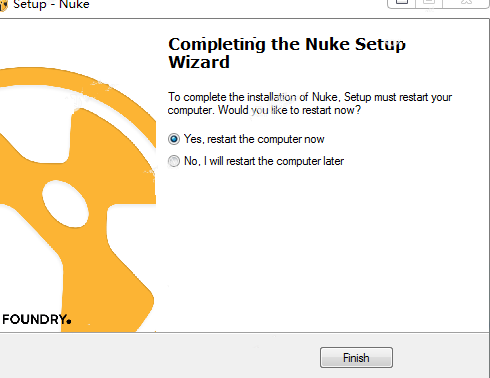This screenshot has height=378, width=490.
Task: Click the Finish button
Action: click(356, 358)
